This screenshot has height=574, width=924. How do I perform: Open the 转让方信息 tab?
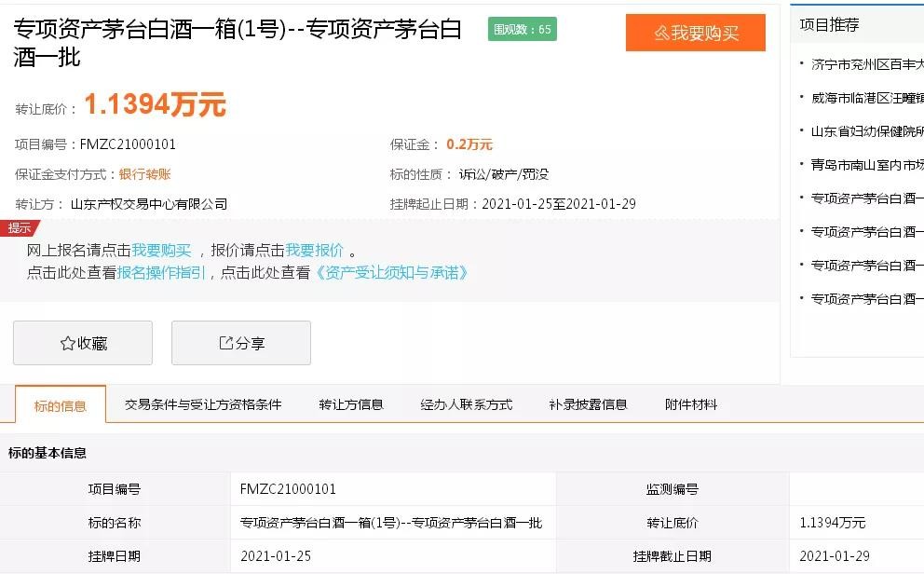click(351, 404)
